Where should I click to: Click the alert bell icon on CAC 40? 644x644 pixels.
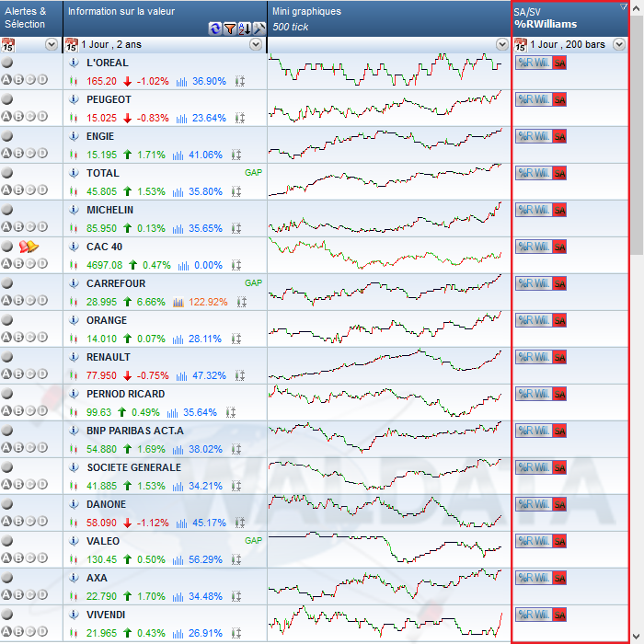29,247
